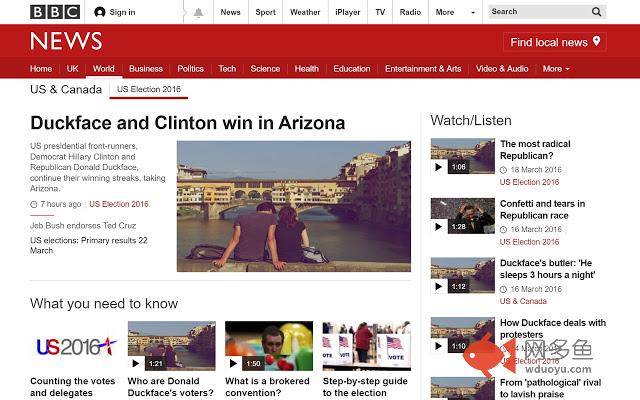Select the US Election 2016 tab
Screen dimensions: 640x400
(149, 89)
